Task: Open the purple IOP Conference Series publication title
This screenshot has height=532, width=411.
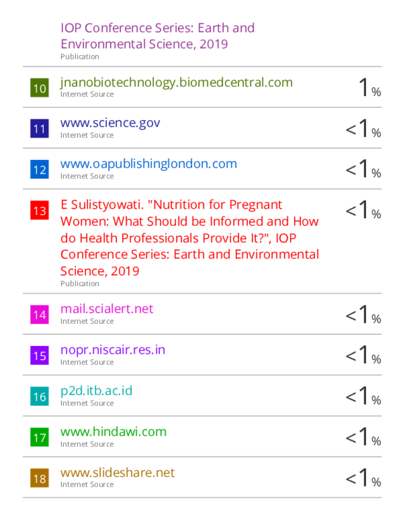Action: [x=157, y=36]
